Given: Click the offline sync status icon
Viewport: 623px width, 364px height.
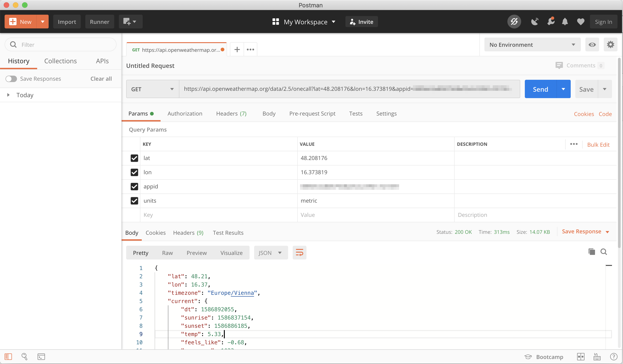Looking at the screenshot, I should 514,22.
